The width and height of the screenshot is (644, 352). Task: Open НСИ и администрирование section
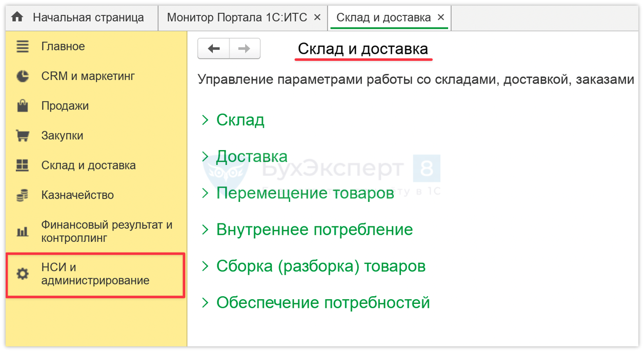pyautogui.click(x=95, y=274)
